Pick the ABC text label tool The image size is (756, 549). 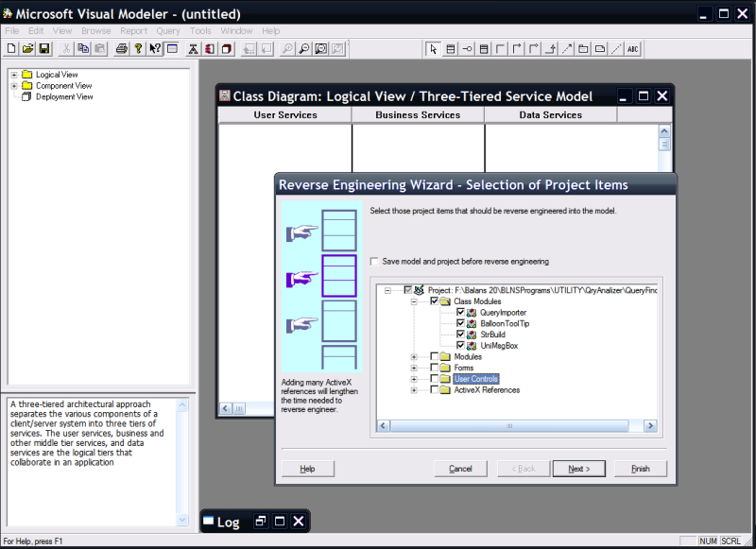click(x=632, y=49)
